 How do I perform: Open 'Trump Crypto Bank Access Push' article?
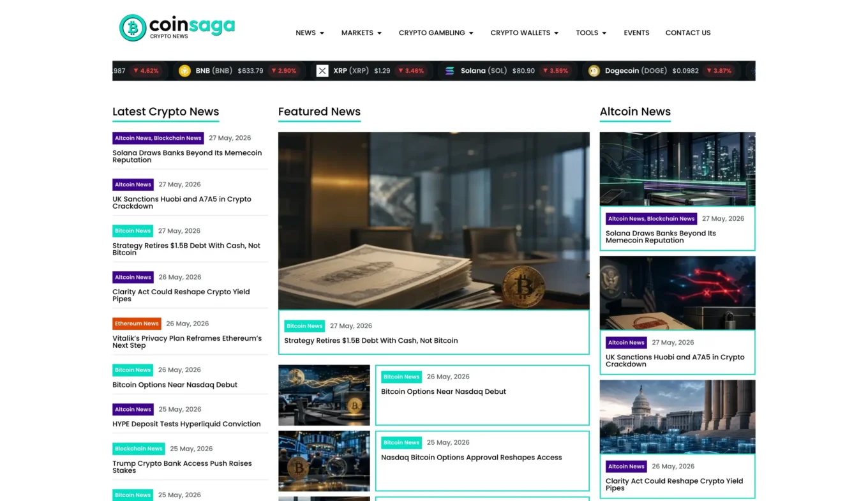click(182, 467)
